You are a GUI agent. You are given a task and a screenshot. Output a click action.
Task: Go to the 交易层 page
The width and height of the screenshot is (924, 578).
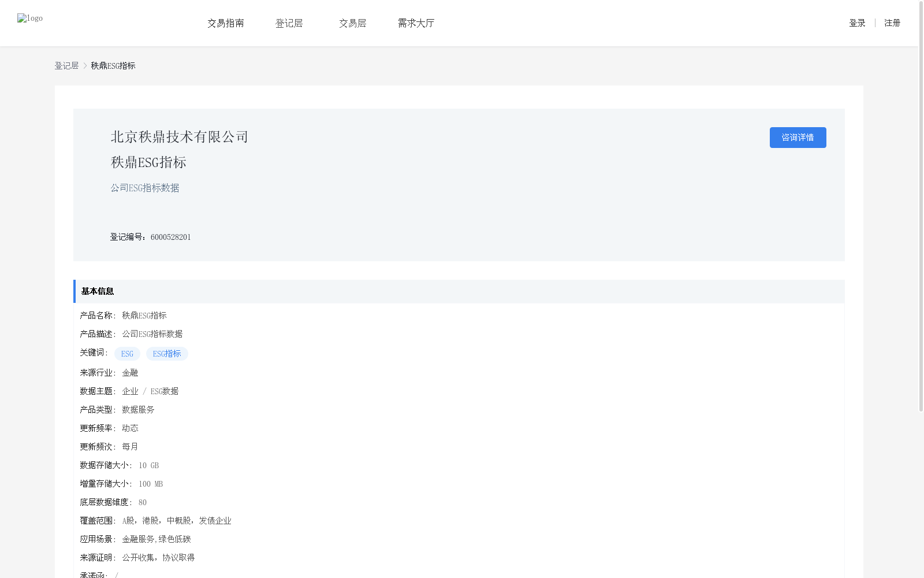tap(353, 23)
